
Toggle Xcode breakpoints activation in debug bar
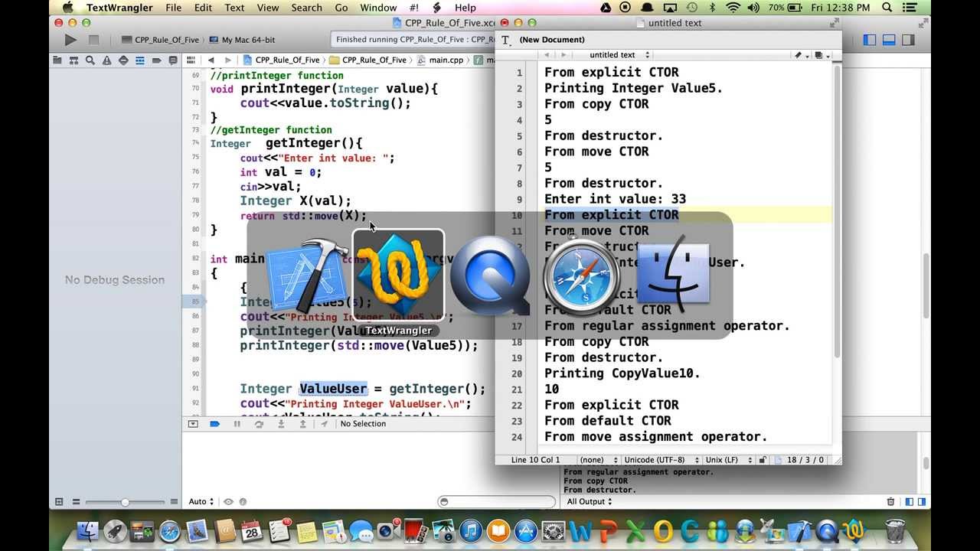[214, 424]
